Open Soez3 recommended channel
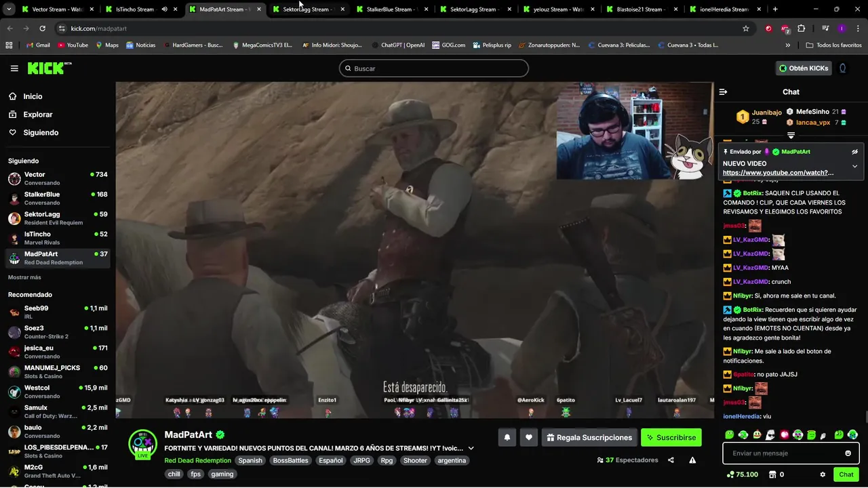The image size is (868, 488). coord(58,331)
